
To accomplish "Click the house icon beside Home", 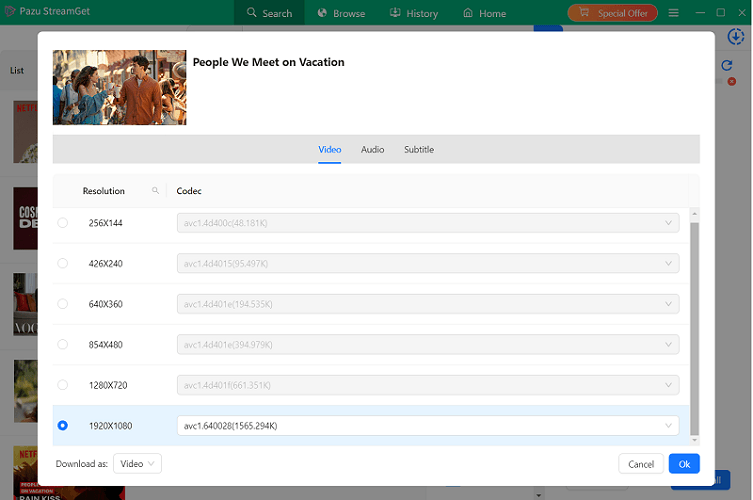I will (468, 12).
